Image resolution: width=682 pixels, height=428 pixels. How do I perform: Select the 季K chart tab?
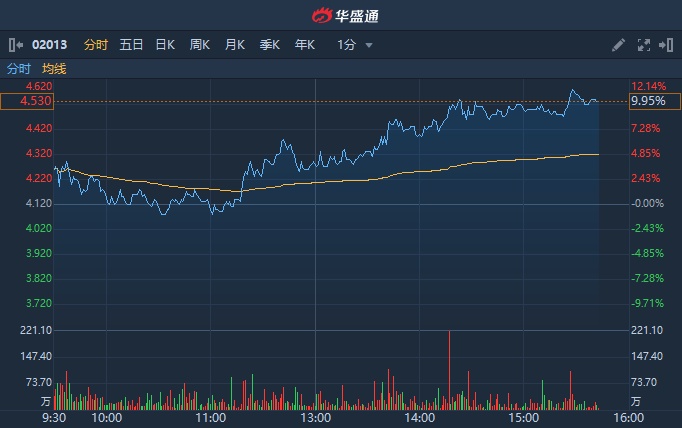[x=270, y=45]
